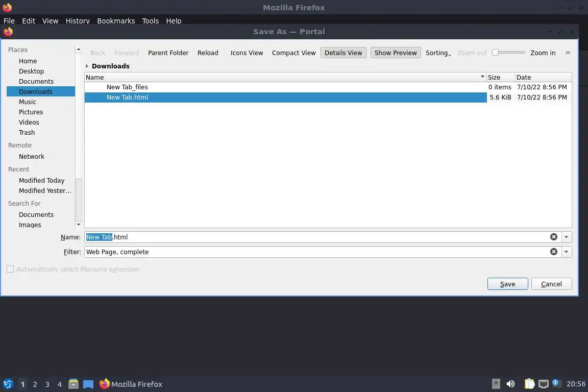
Task: Open the Sorting dropdown menu
Action: point(438,53)
